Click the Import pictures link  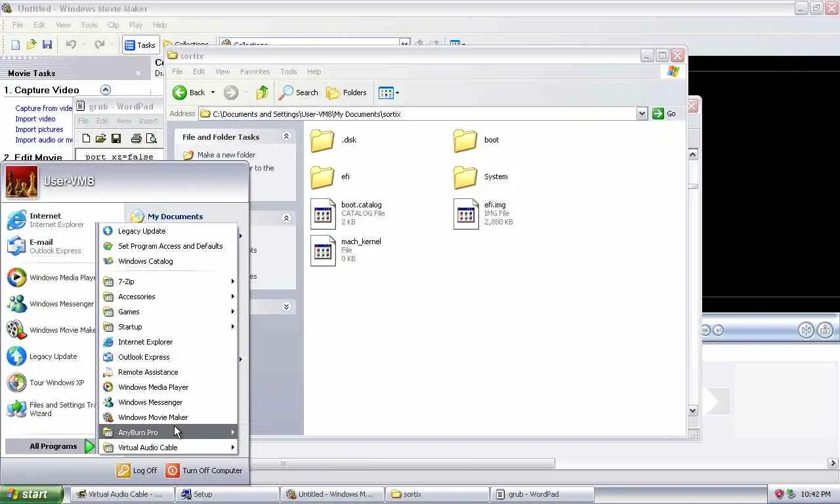click(x=39, y=129)
